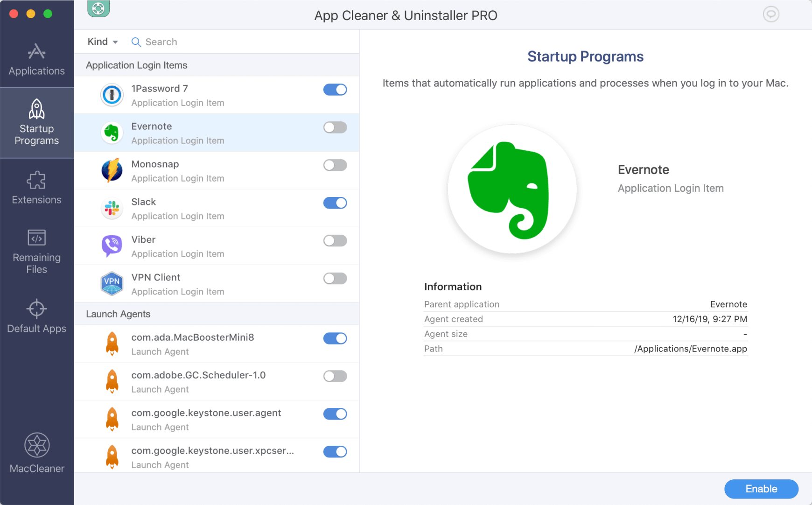Launch MacCleaner from the sidebar
Viewport: 812px width, 505px height.
pos(37,452)
